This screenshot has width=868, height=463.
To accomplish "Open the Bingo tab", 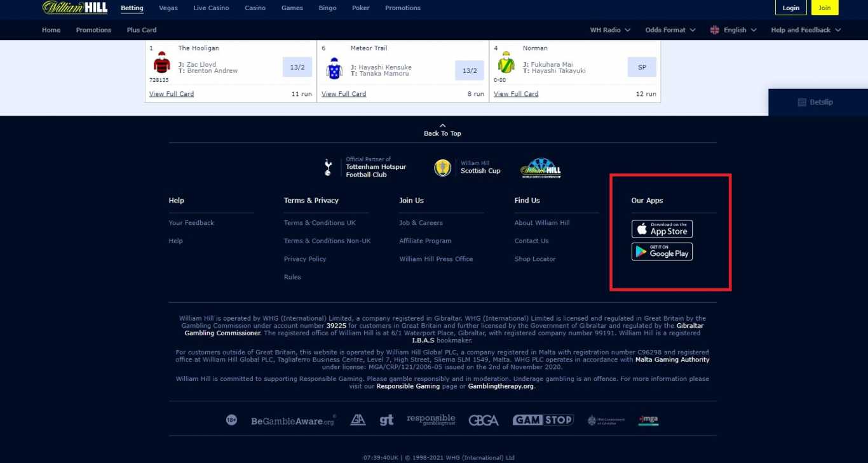I will point(327,8).
